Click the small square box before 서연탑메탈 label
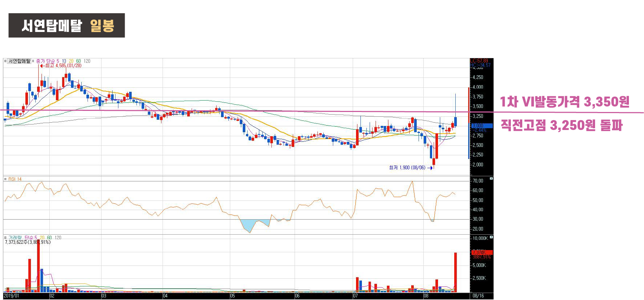 (5, 61)
